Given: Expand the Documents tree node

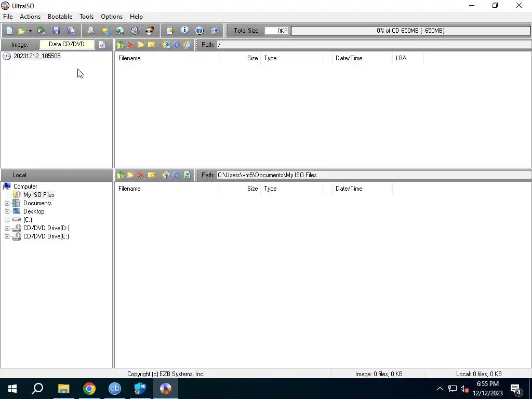Looking at the screenshot, I should pyautogui.click(x=7, y=203).
